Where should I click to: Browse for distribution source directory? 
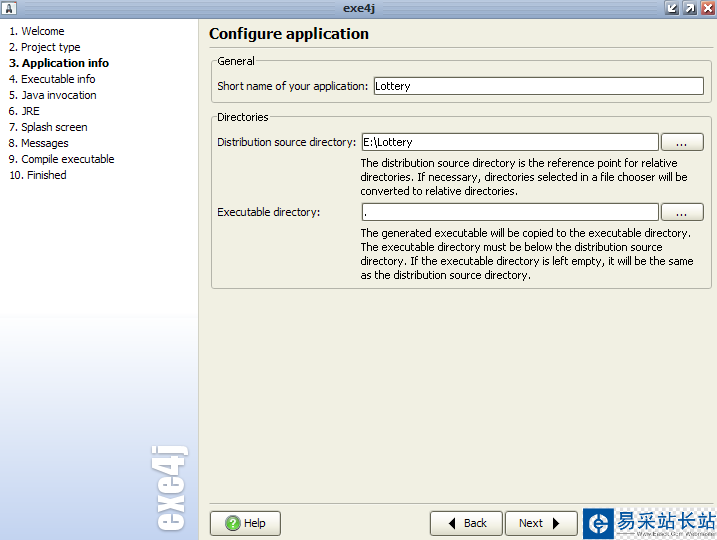click(x=682, y=142)
